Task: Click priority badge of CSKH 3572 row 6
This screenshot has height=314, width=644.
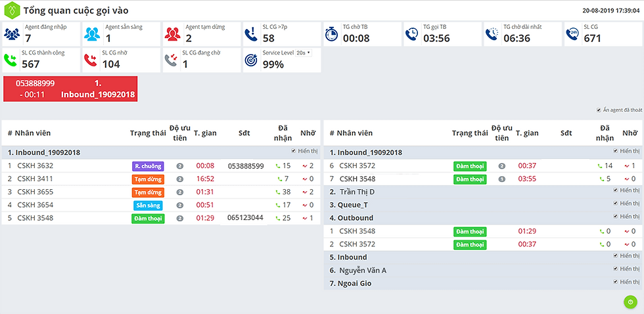Action: 501,166
